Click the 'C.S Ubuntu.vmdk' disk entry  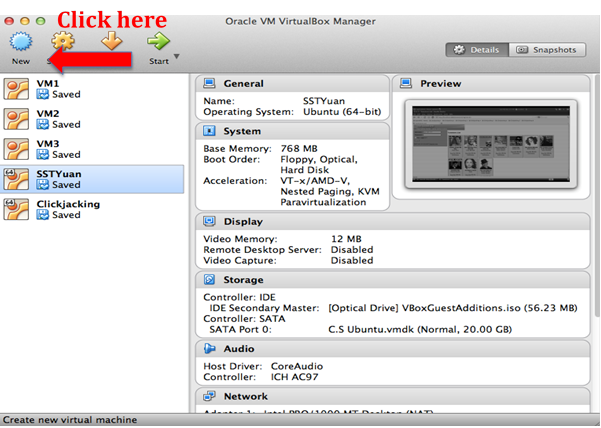pos(420,329)
